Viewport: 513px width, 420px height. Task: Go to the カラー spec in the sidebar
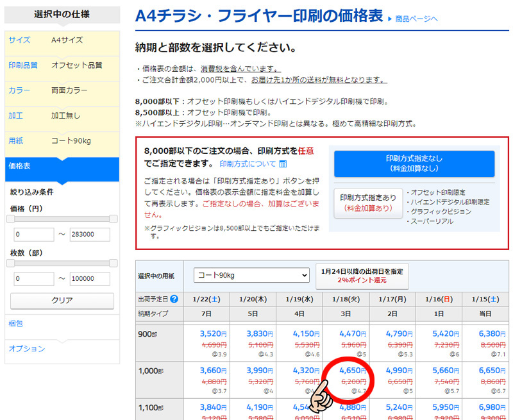tap(19, 90)
